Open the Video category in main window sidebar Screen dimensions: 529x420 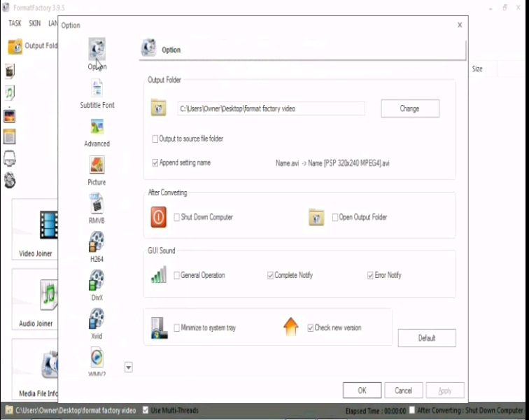click(10, 71)
